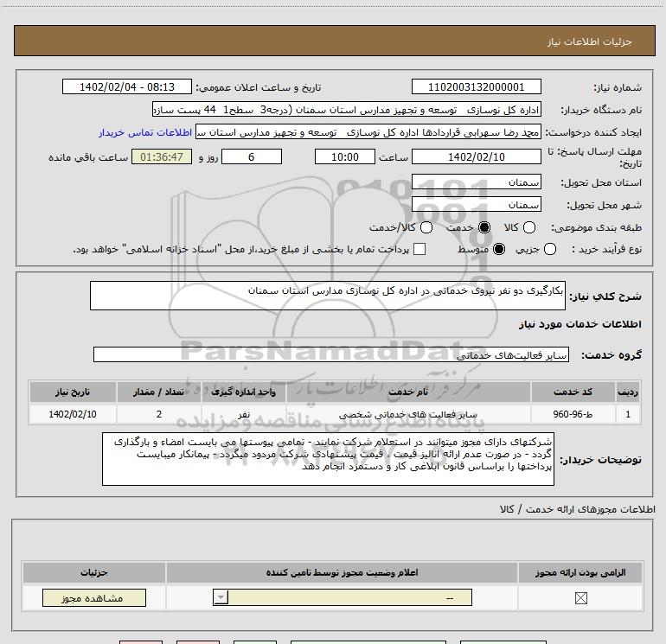Click the ردیف column header
Image resolution: width=666 pixels, height=644 pixels.
pos(628,392)
